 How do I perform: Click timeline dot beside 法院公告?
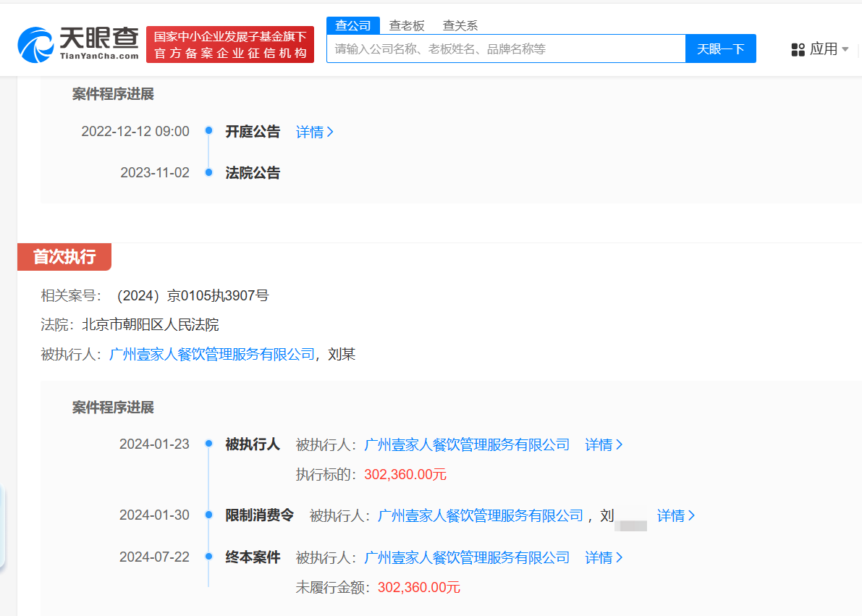[x=208, y=173]
